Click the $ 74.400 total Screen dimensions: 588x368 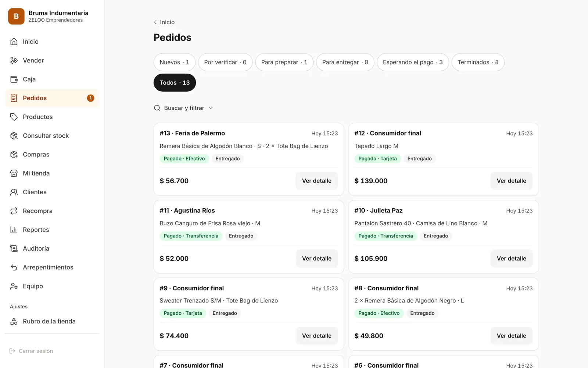click(174, 336)
